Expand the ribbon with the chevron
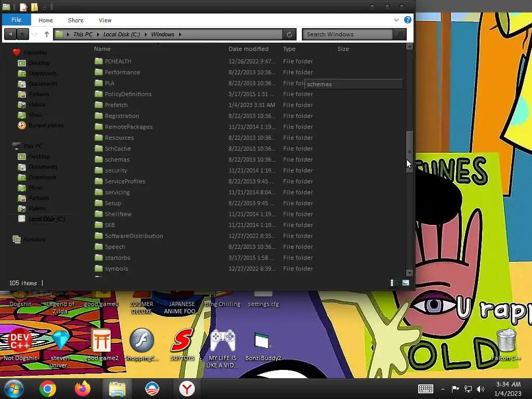 (396, 20)
